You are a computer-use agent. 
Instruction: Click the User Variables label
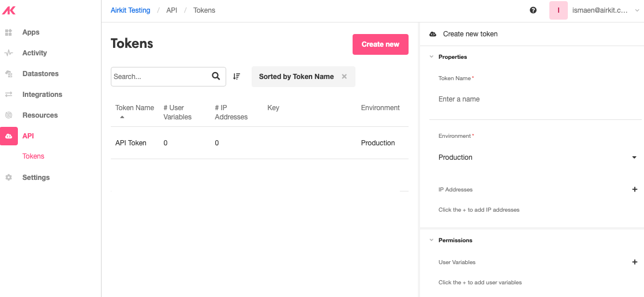(457, 262)
